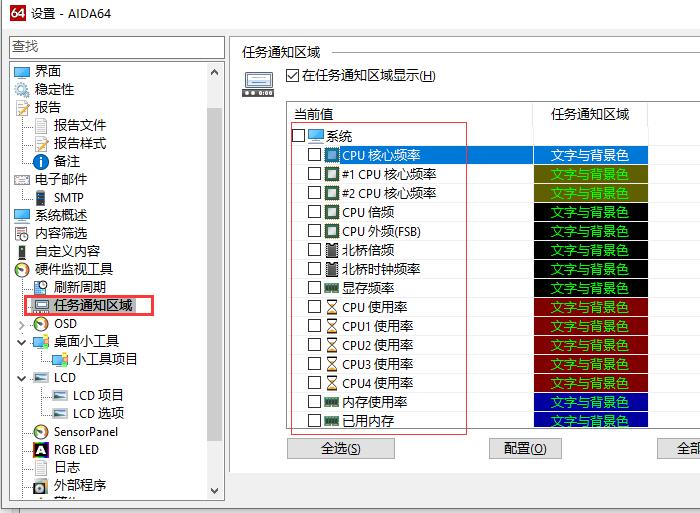
Task: Open 小工具项目 settings page
Action: pyautogui.click(x=105, y=359)
